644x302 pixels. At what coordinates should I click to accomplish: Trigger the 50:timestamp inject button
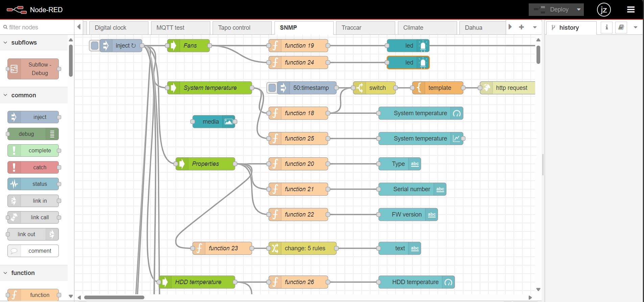[x=272, y=88]
